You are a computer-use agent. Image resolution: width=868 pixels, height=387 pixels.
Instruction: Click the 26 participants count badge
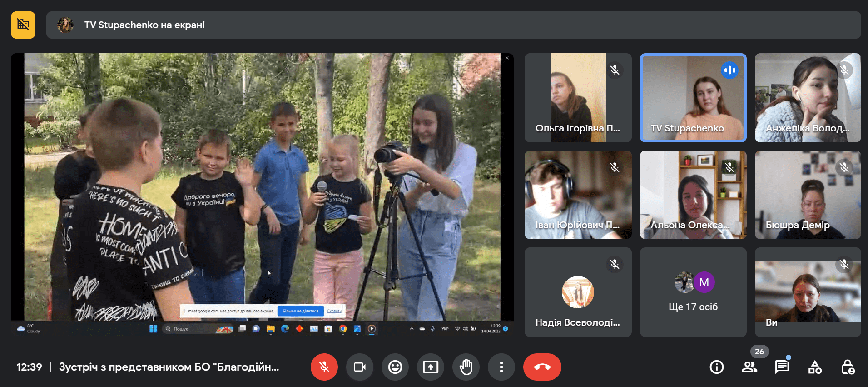coord(759,352)
